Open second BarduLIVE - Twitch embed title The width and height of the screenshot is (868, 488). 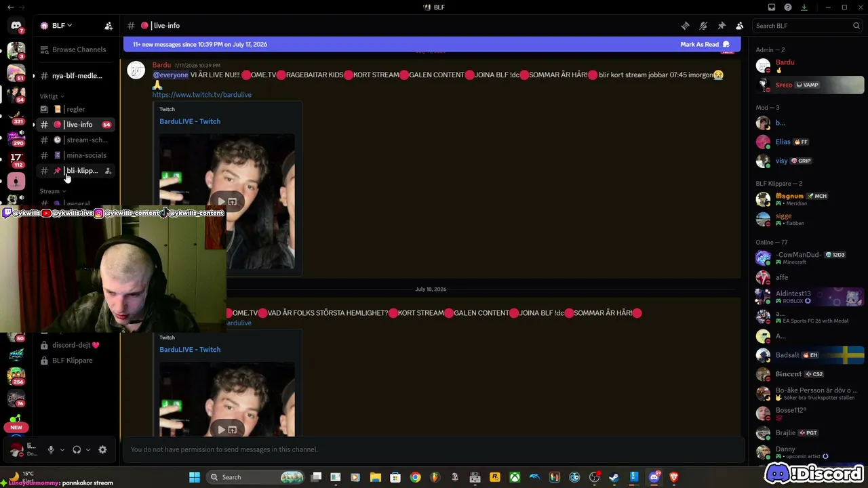(190, 350)
